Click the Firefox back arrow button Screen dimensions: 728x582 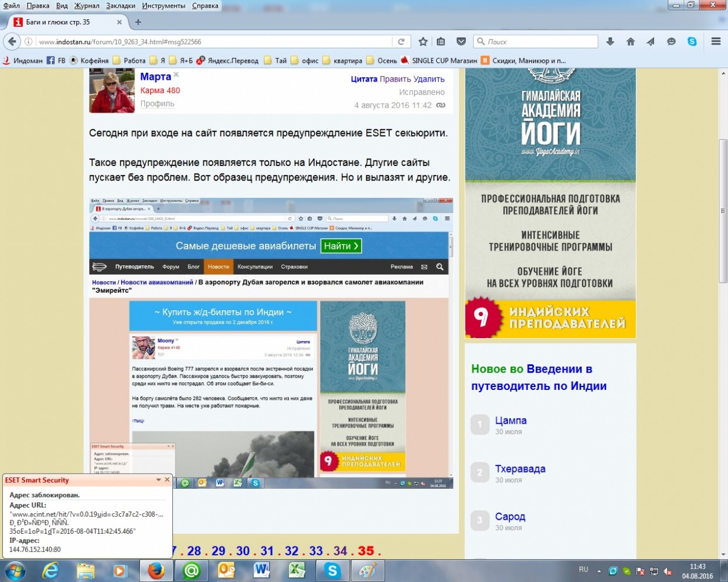[12, 42]
